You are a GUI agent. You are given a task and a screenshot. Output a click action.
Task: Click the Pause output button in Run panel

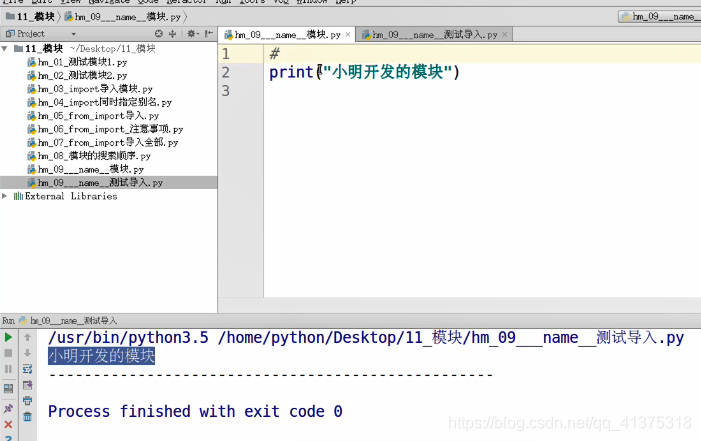(8, 369)
